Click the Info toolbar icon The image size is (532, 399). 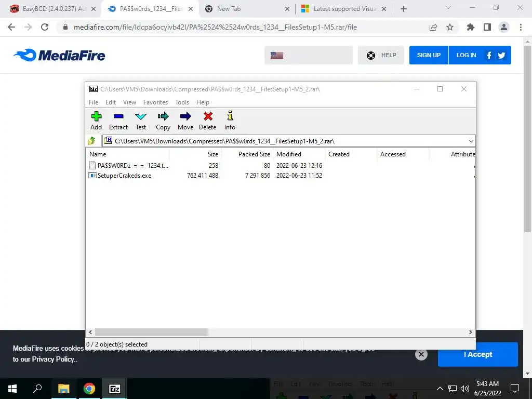pos(230,121)
